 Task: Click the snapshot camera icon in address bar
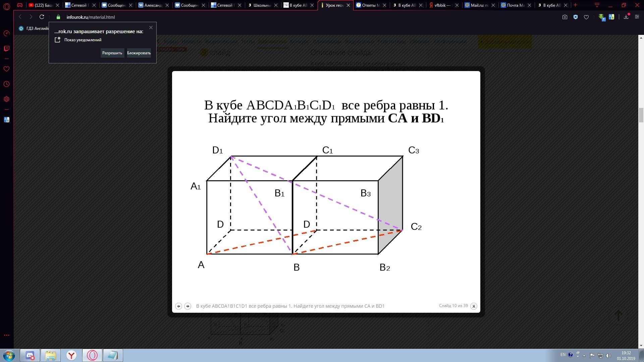565,17
